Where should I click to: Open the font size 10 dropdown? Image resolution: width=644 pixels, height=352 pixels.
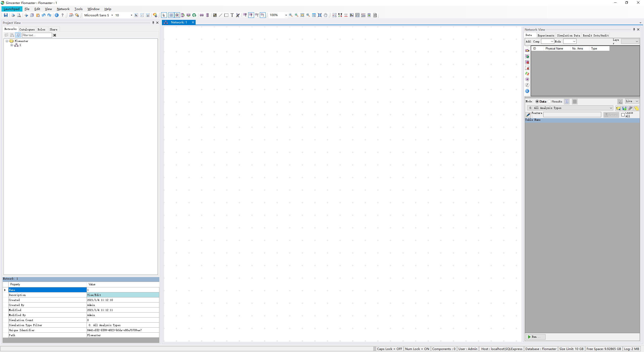[x=131, y=15]
